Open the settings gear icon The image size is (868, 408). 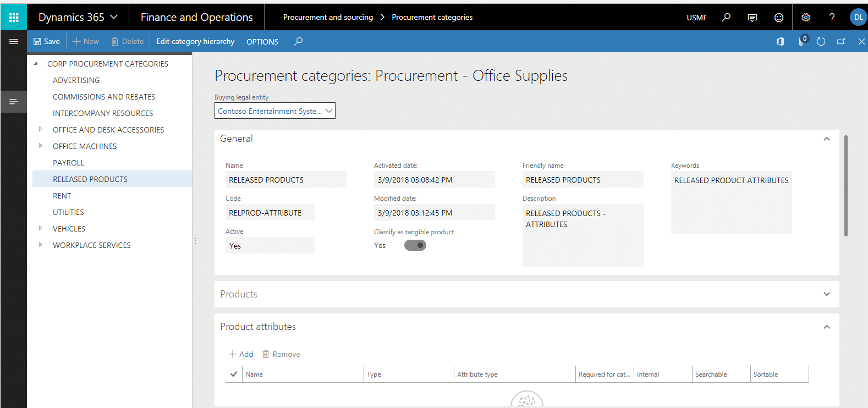pos(806,18)
